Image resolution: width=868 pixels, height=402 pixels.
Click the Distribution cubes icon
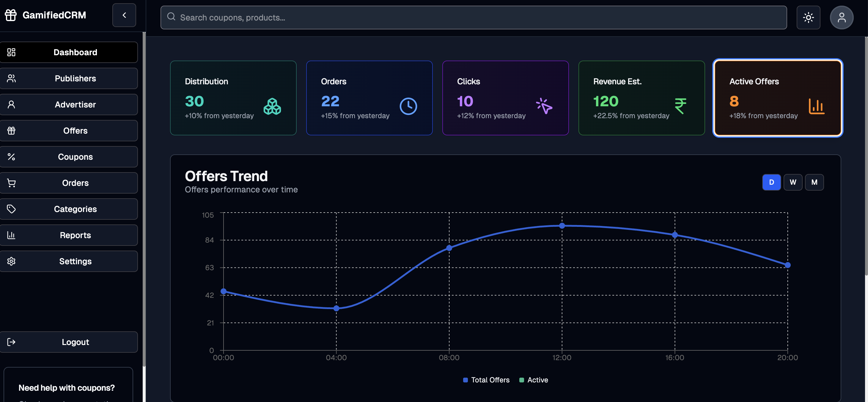pos(272,106)
